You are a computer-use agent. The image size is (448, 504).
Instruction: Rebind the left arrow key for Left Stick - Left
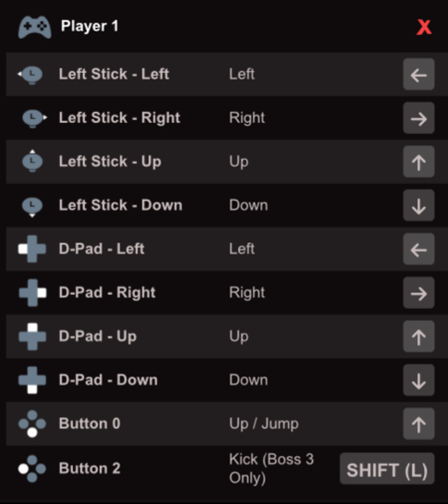point(418,75)
